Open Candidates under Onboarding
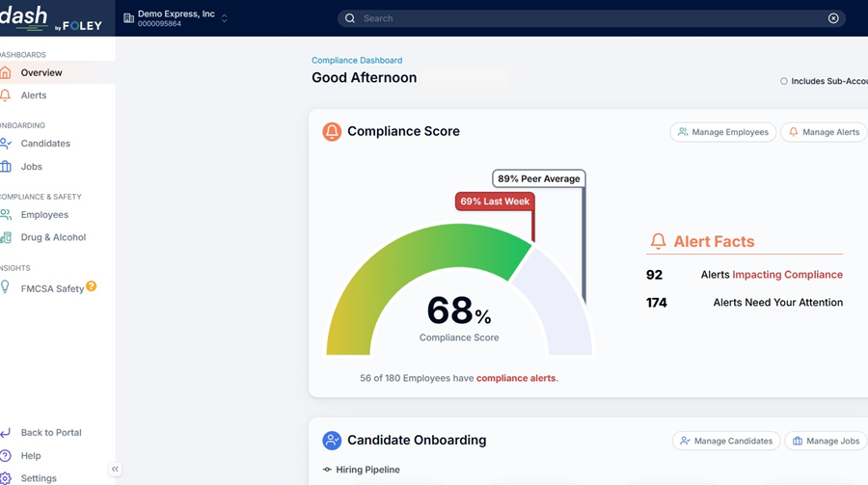 click(45, 144)
